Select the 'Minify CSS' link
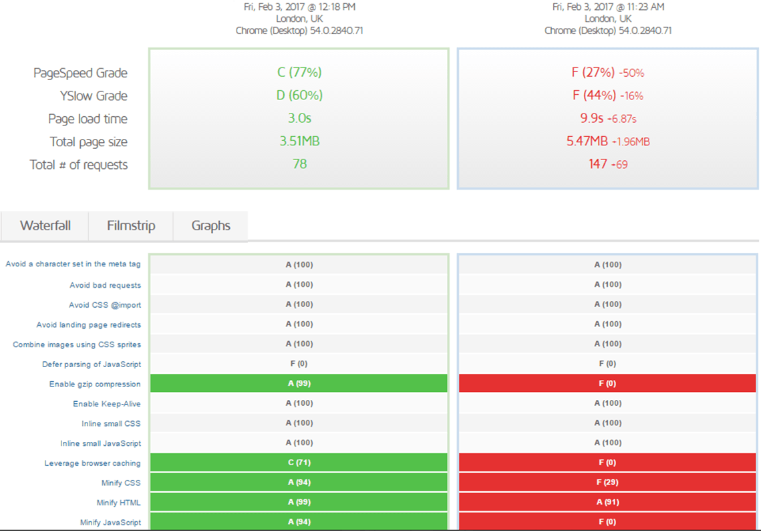This screenshot has height=532, width=761. pyautogui.click(x=121, y=483)
